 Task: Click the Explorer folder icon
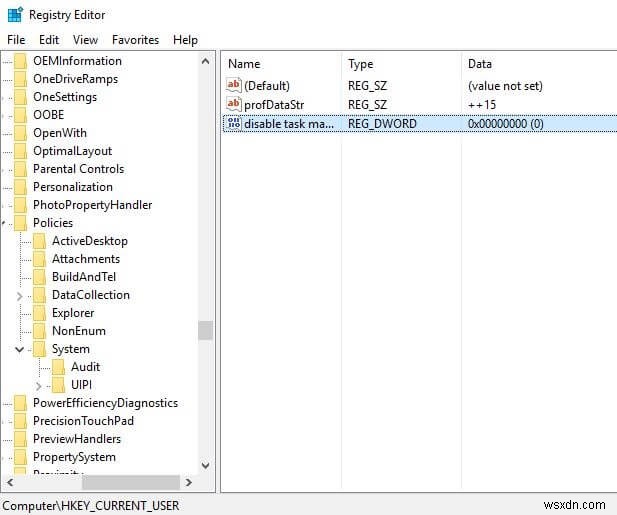39,313
